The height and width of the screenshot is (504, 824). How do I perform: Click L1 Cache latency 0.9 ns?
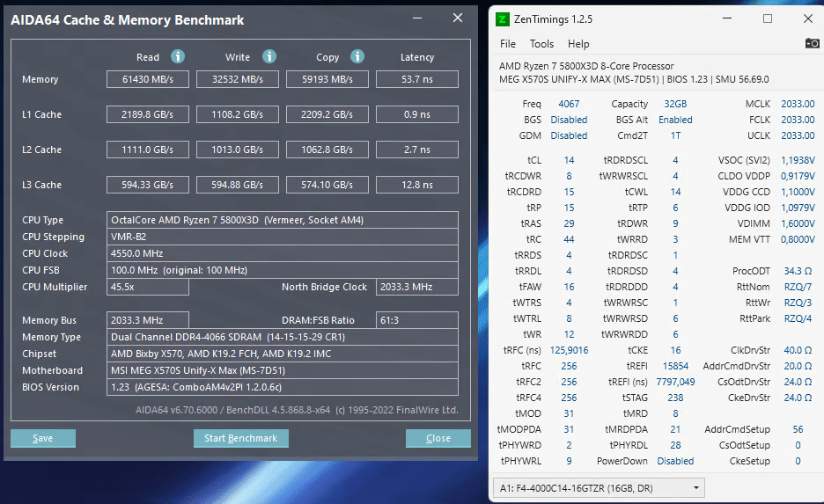(x=417, y=114)
